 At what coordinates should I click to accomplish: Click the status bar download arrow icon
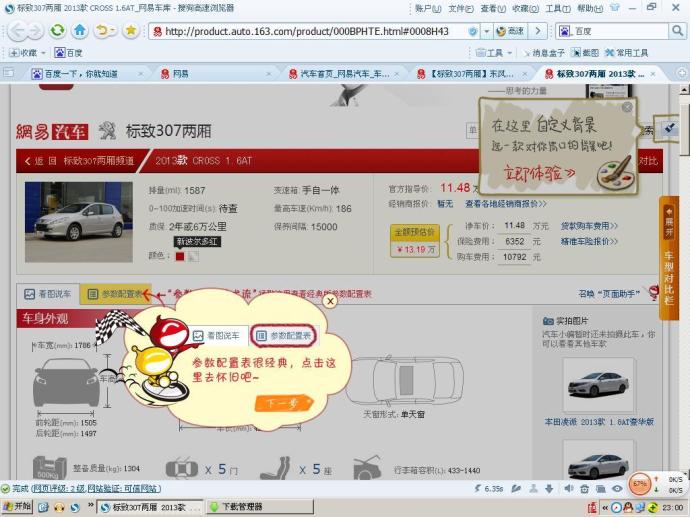point(549,488)
